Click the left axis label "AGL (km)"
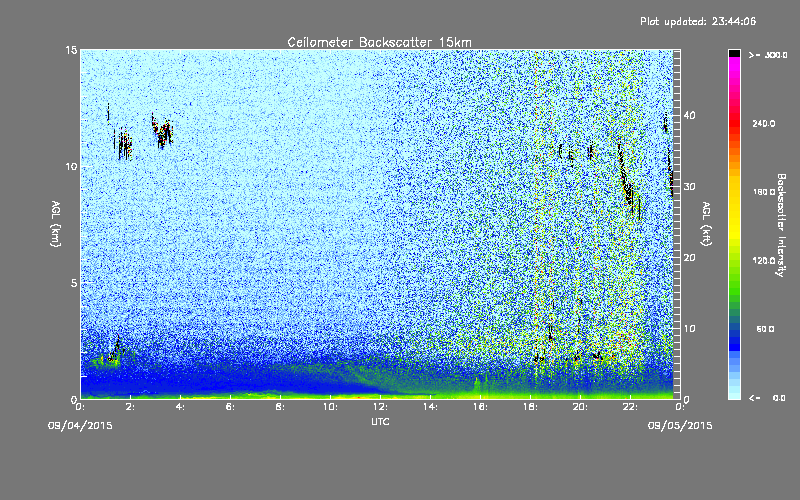The width and height of the screenshot is (800, 500). pos(56,224)
